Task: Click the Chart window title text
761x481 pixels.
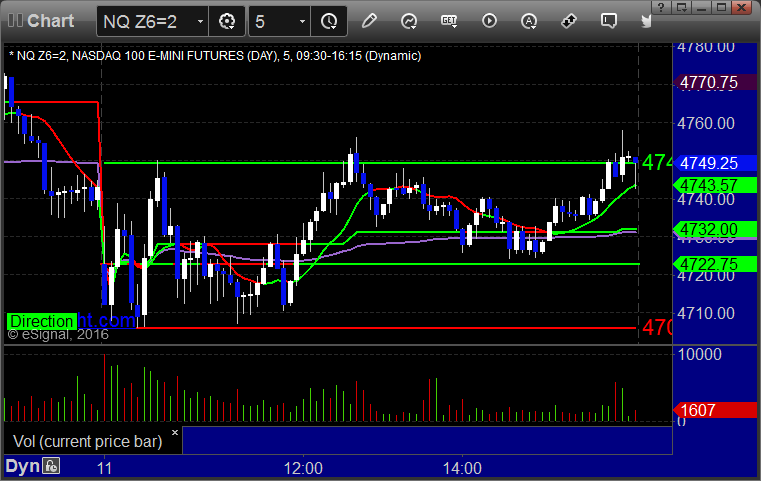Action: [50, 21]
